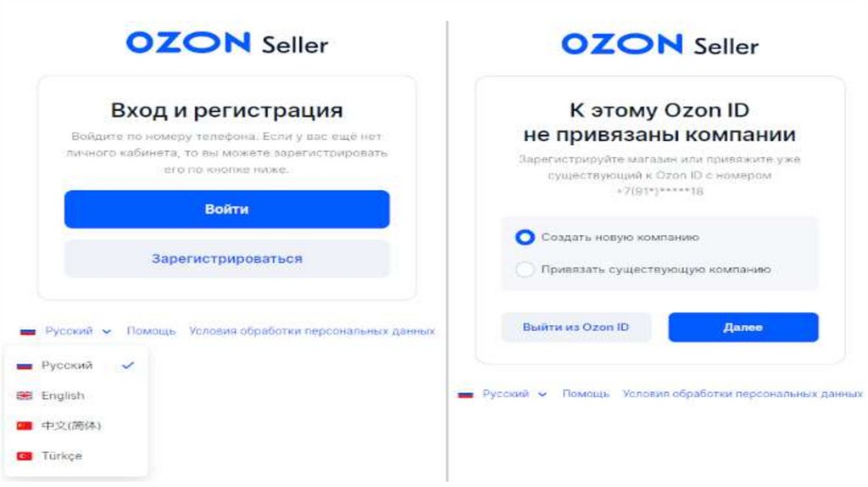Click the Russian flag under the right panel
Viewport: 868px width, 487px height.
tap(465, 395)
